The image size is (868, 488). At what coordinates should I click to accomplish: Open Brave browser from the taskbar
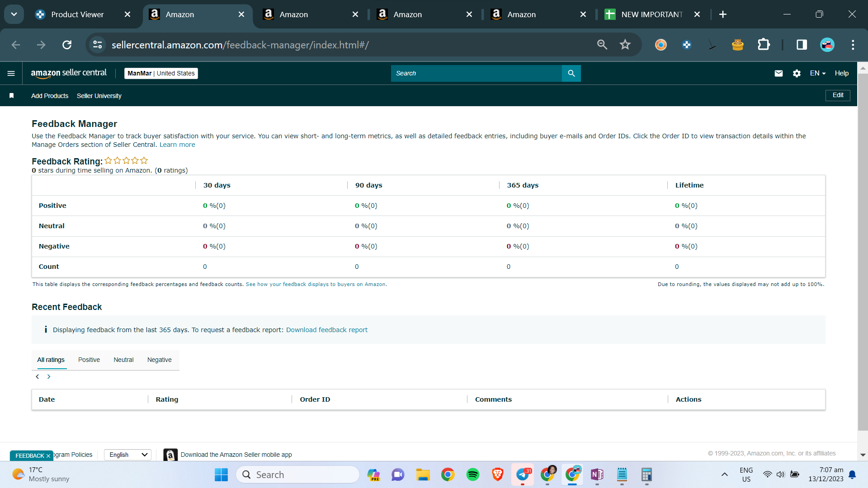pyautogui.click(x=498, y=474)
